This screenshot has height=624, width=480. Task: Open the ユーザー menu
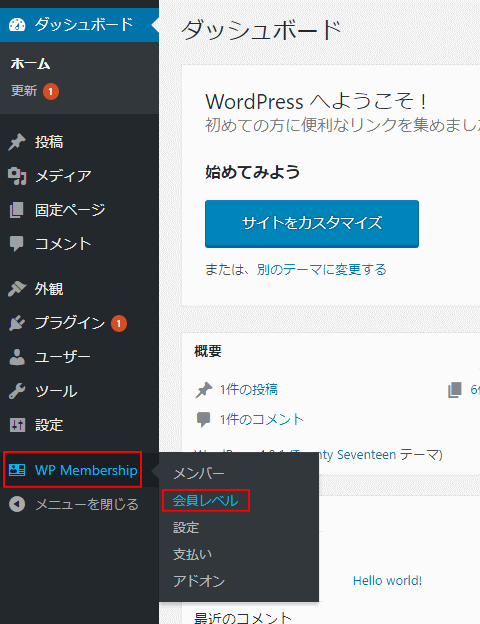click(x=79, y=357)
